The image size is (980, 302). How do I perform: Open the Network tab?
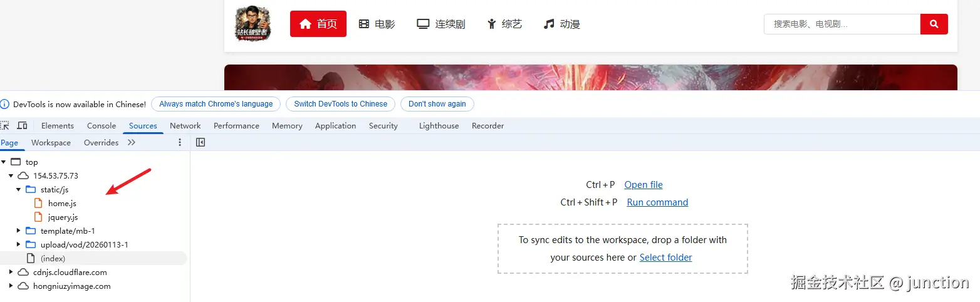(x=185, y=125)
